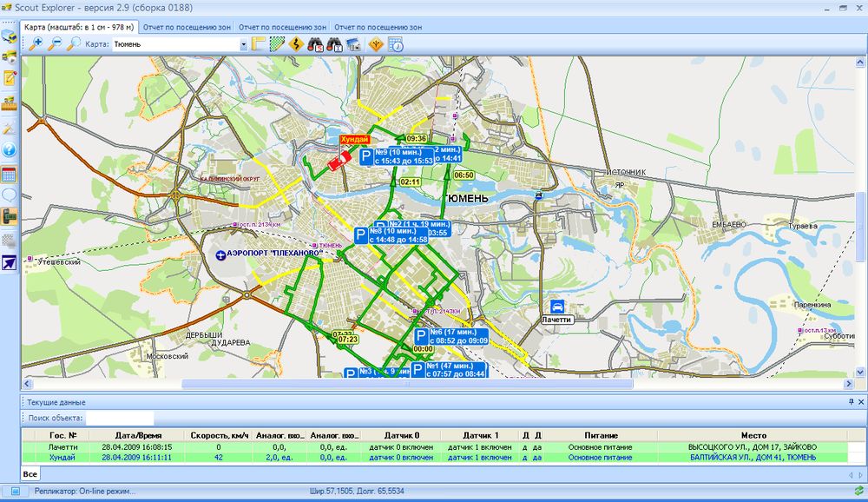
Task: Click parking stop №6 label on the map
Action: pos(451,336)
